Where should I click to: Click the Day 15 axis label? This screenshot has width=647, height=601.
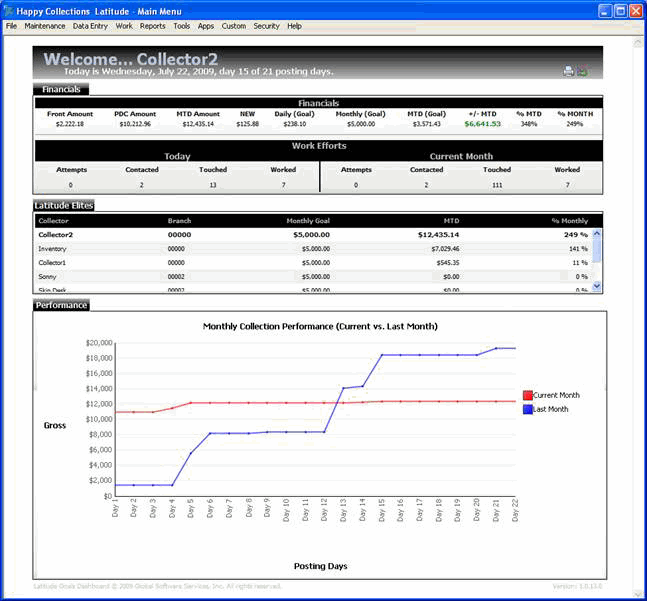[382, 510]
